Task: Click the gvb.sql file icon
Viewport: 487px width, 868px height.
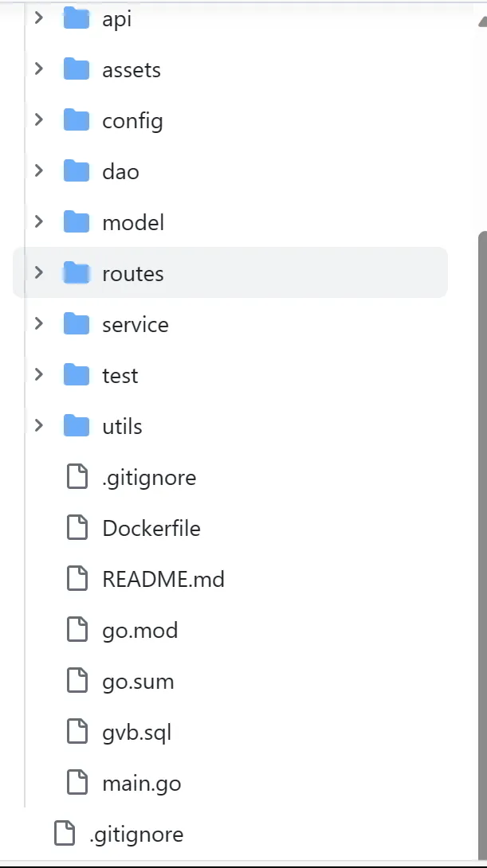Action: pos(77,733)
